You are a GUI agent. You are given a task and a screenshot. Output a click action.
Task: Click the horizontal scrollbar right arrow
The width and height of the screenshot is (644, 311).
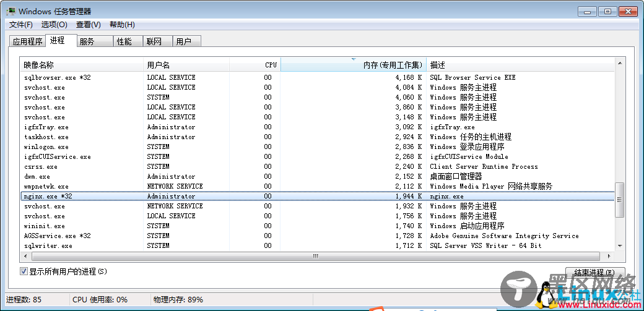click(609, 256)
